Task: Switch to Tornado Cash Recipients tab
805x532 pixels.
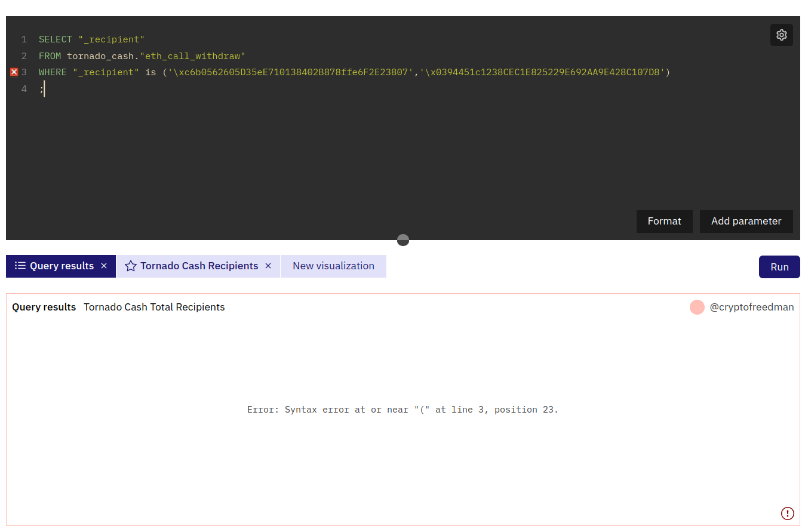Action: 198,266
